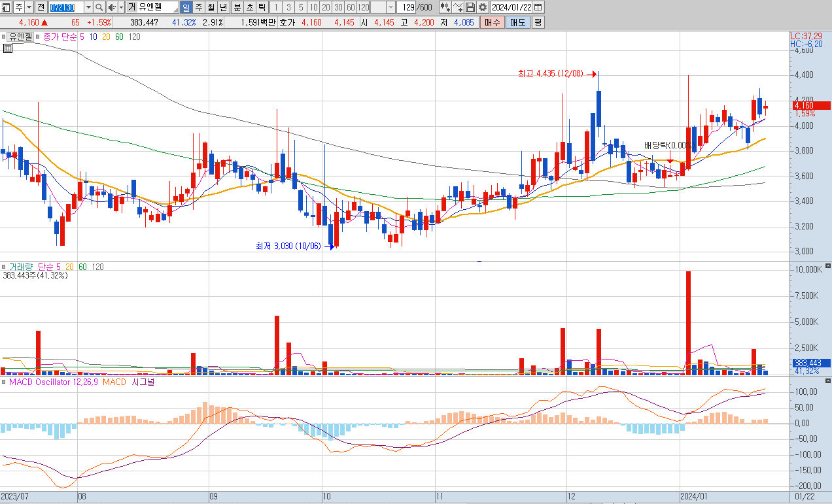The image size is (832, 504).
Task: Click the floppy disk save icon
Action: coord(470,7)
